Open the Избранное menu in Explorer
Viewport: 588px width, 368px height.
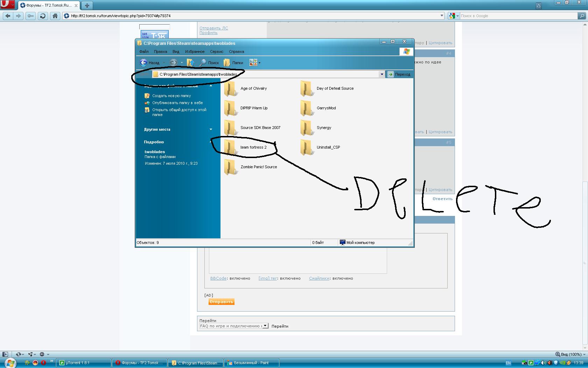pos(195,52)
